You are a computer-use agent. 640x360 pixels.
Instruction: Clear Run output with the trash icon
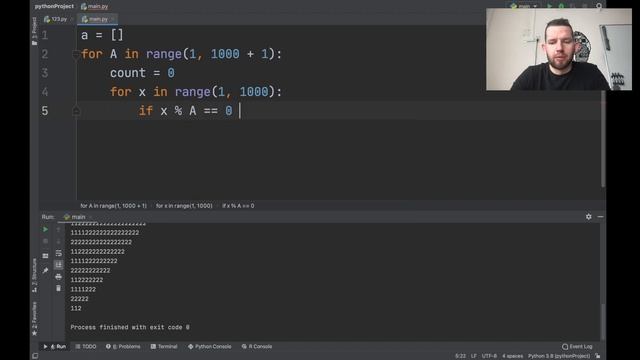[58, 288]
